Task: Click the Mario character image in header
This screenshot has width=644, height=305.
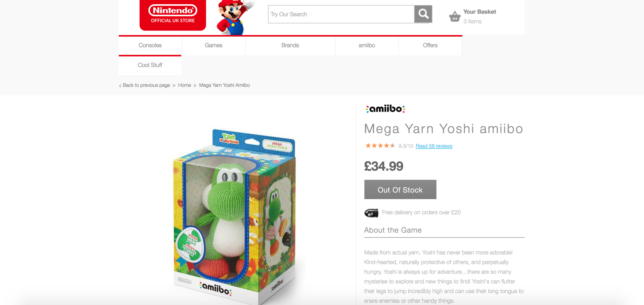Action: coord(234,17)
